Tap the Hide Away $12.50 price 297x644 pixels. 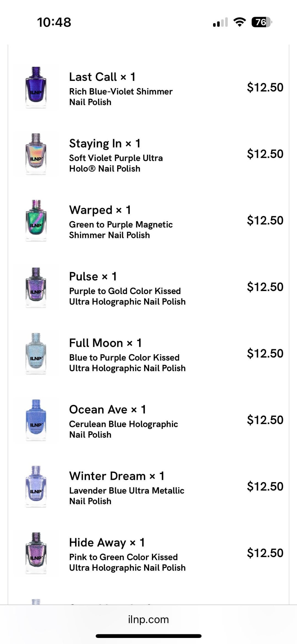point(265,553)
